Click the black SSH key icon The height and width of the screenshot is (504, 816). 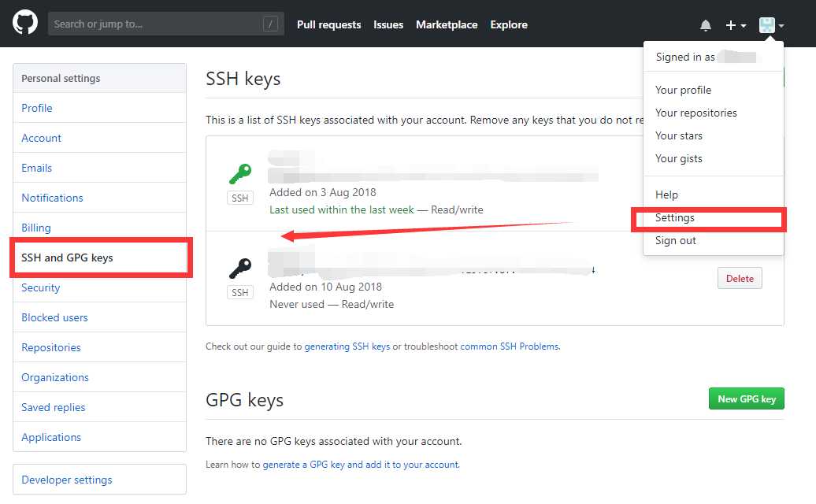click(240, 269)
